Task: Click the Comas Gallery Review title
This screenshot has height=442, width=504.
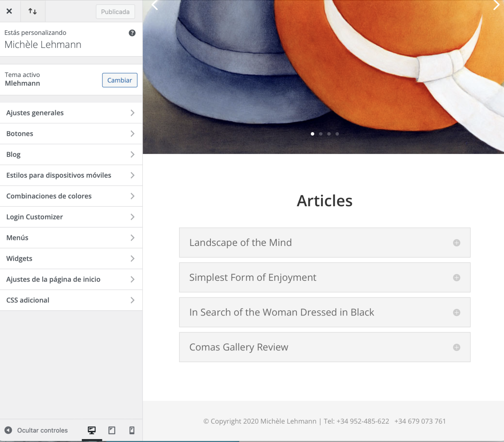Action: tap(239, 347)
